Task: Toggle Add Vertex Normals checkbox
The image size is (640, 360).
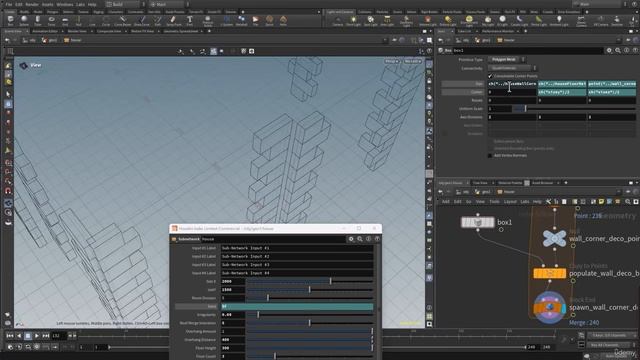Action: [x=490, y=156]
